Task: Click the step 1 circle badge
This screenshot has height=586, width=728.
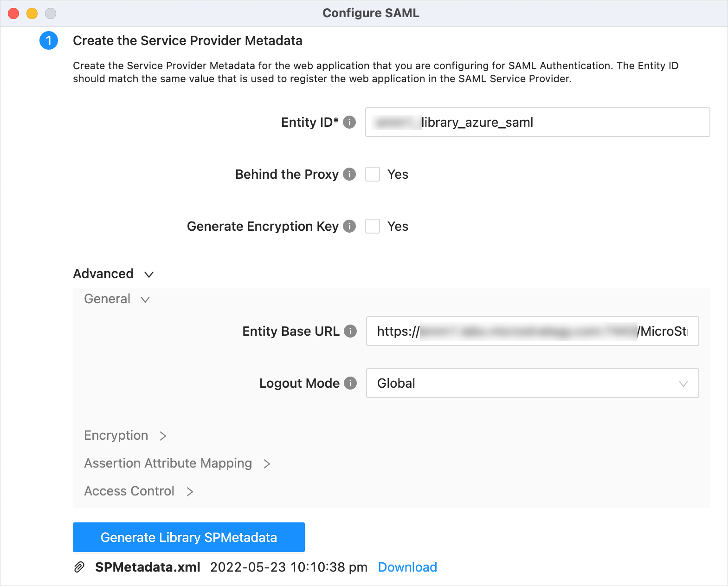Action: 49,41
